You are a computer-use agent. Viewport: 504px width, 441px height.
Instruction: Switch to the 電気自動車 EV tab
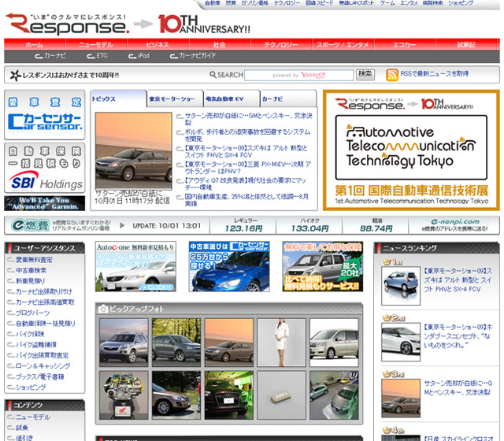click(232, 98)
